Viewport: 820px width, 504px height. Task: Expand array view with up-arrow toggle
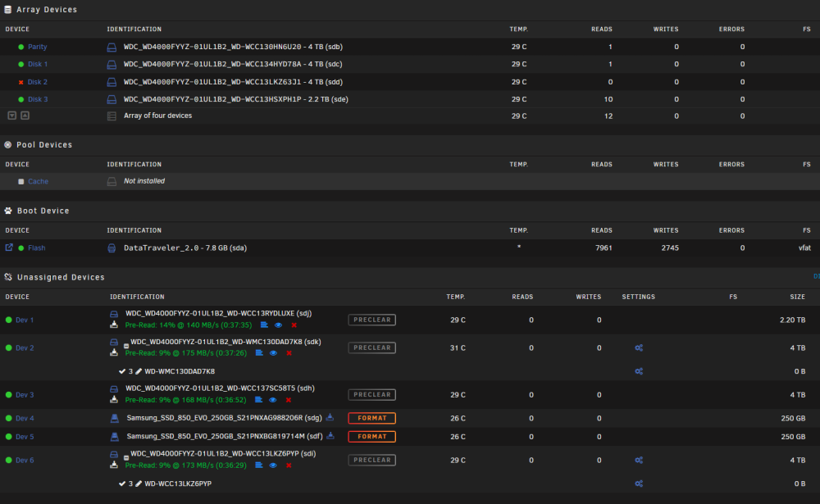click(x=25, y=115)
